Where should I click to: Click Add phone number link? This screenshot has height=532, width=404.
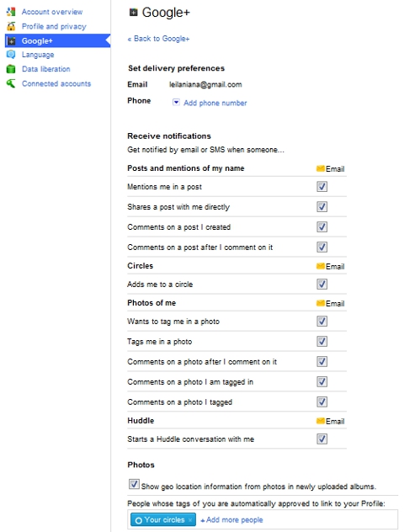click(x=215, y=103)
